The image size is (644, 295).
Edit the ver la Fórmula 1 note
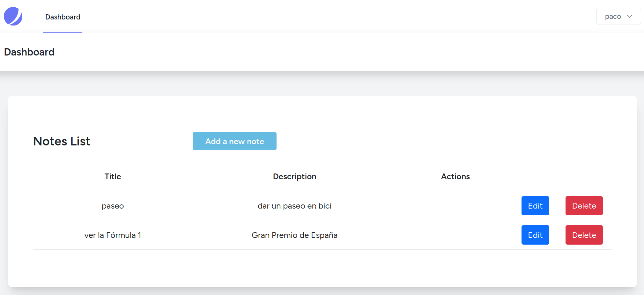tap(535, 235)
